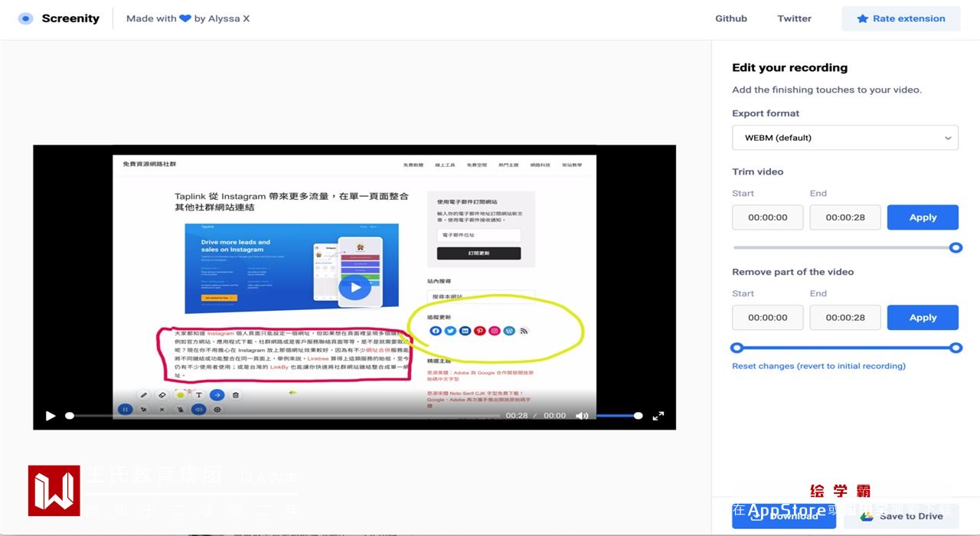Image resolution: width=980 pixels, height=536 pixels.
Task: Click the Trim video End time field
Action: pos(845,217)
